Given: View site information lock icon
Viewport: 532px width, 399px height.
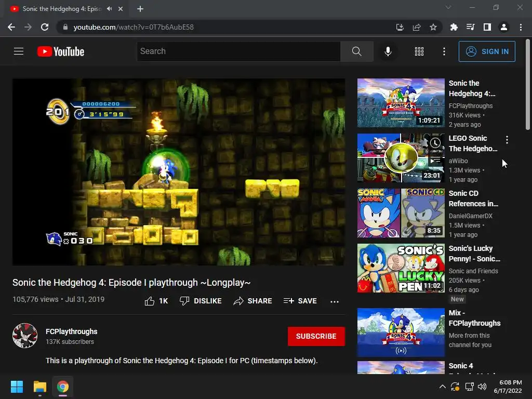Looking at the screenshot, I should 65,27.
